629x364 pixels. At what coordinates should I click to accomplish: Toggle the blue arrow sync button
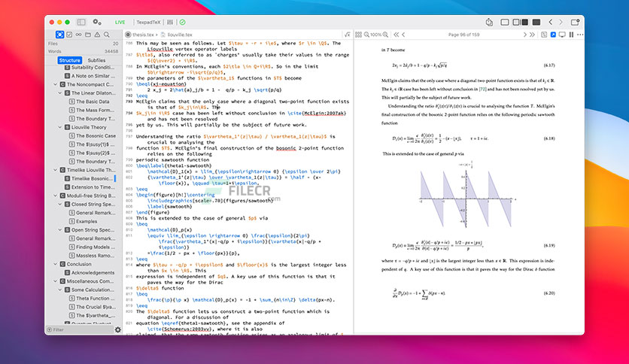point(553,35)
